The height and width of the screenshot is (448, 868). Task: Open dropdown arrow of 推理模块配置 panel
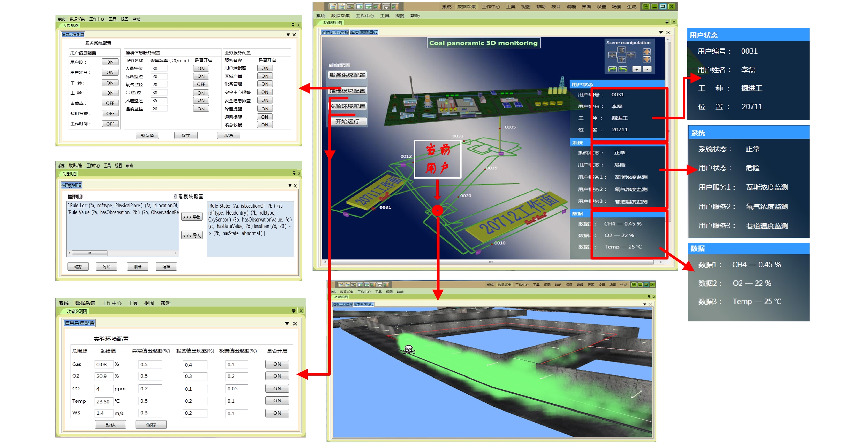click(x=290, y=185)
